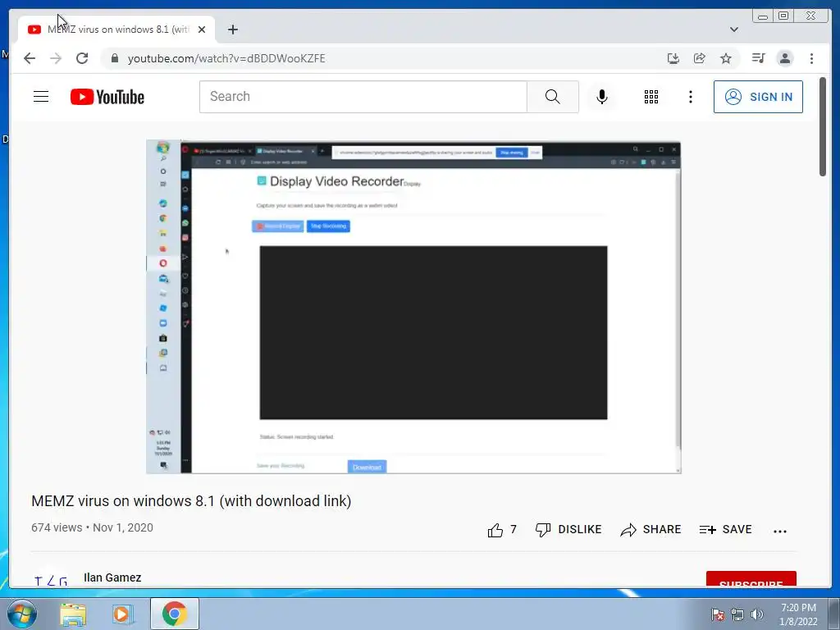Click DISLIKE on the video
840x630 pixels.
pos(568,530)
